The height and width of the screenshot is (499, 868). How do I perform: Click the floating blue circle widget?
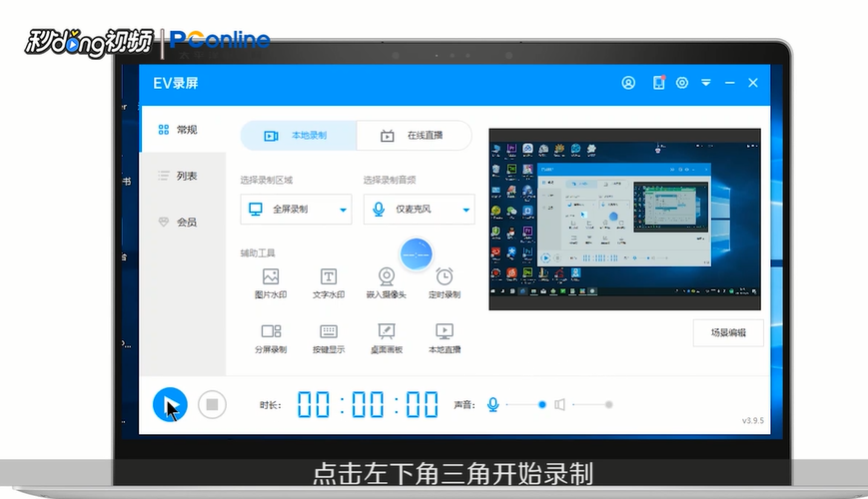417,254
